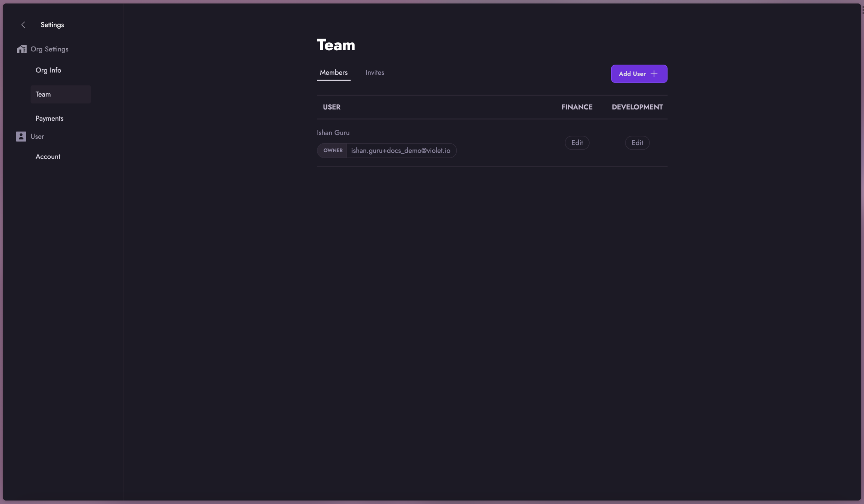The image size is (864, 504).
Task: Switch to the Invites tab
Action: [375, 73]
